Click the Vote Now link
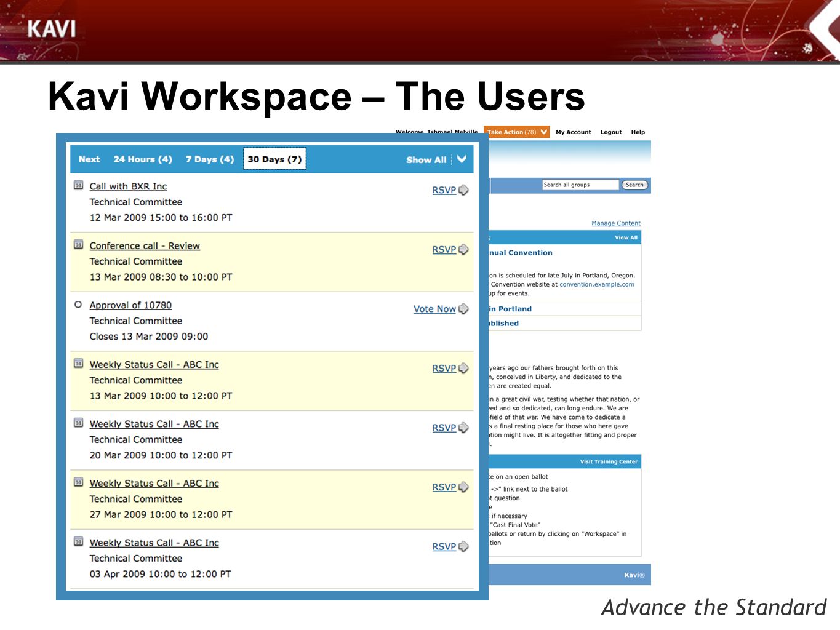Image resolution: width=840 pixels, height=630 pixels. (434, 309)
